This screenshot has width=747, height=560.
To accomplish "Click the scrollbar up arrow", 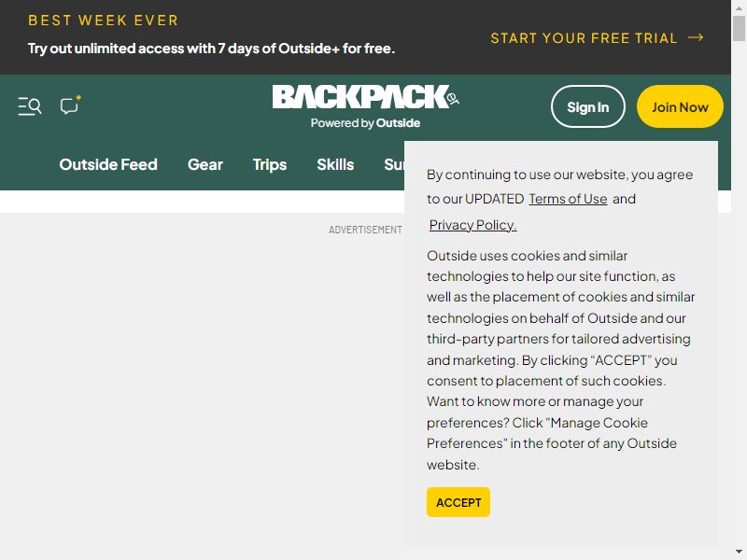I will click(x=739, y=7).
